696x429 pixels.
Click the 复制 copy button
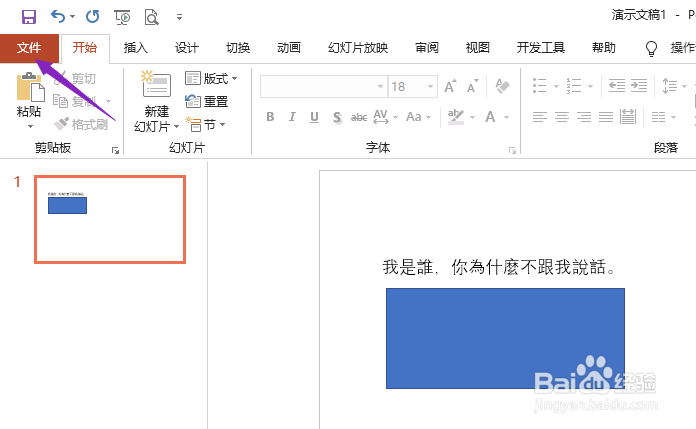pos(75,101)
